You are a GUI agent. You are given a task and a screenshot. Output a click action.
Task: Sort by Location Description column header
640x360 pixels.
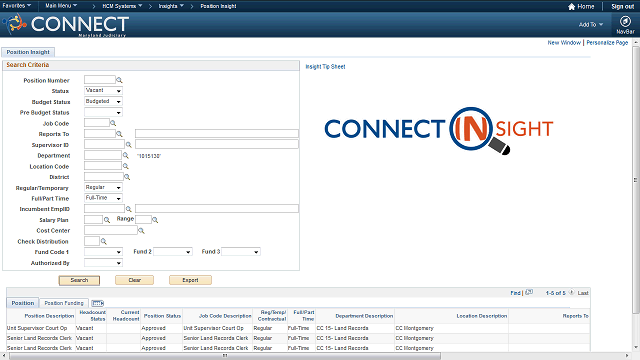click(482, 316)
